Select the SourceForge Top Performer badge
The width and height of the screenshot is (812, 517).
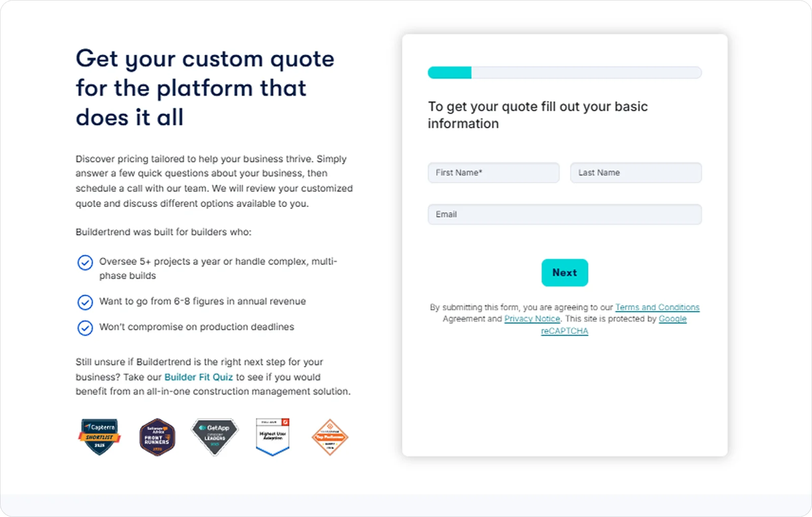tap(330, 435)
